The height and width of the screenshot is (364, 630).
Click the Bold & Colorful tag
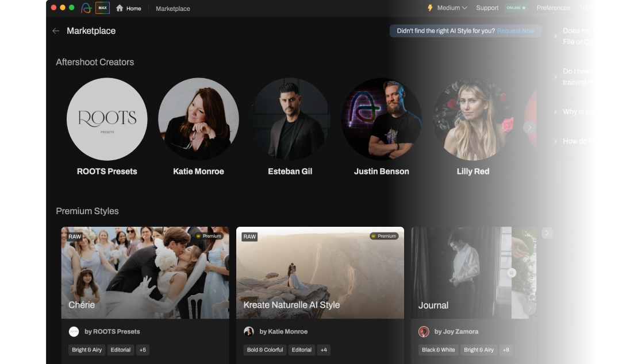tap(265, 350)
